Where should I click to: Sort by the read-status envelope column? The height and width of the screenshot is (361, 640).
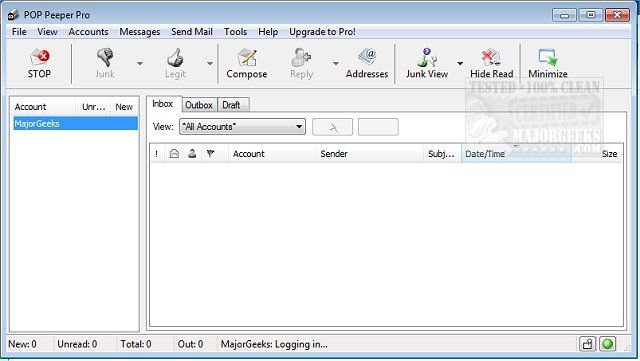click(174, 154)
